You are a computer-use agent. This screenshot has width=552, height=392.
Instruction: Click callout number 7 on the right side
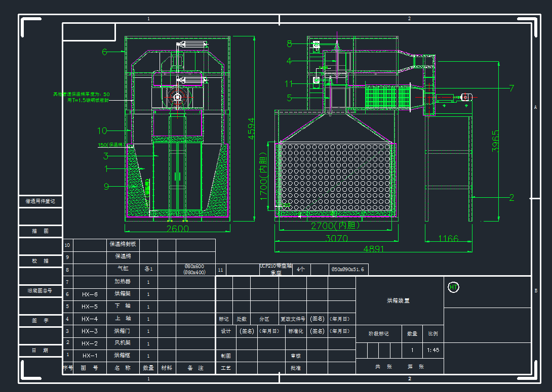click(511, 89)
